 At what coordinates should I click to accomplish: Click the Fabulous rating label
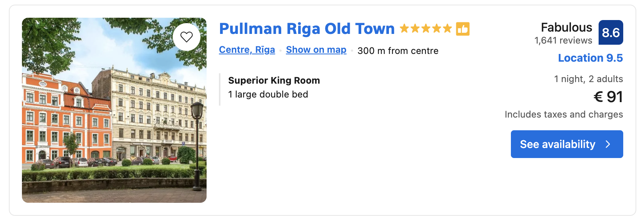click(566, 27)
